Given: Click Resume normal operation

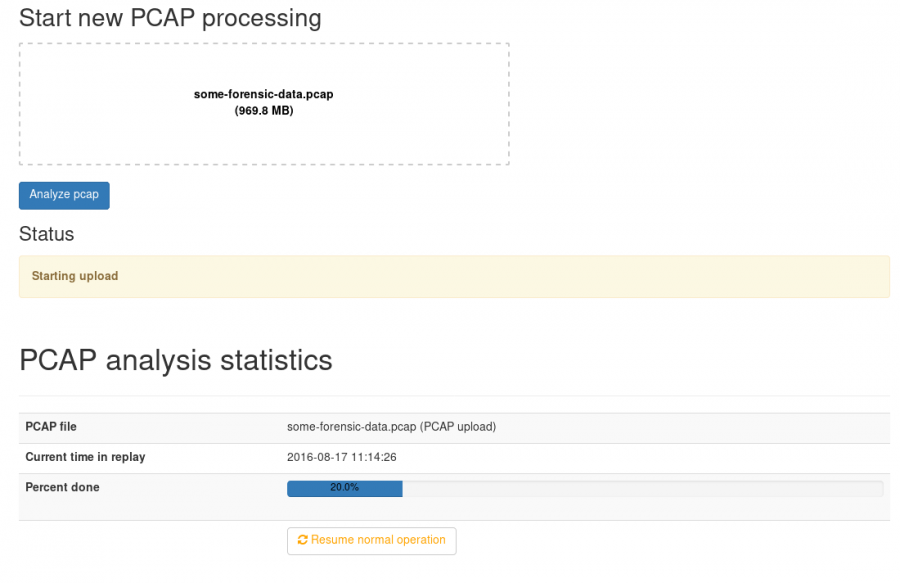Looking at the screenshot, I should tap(371, 540).
